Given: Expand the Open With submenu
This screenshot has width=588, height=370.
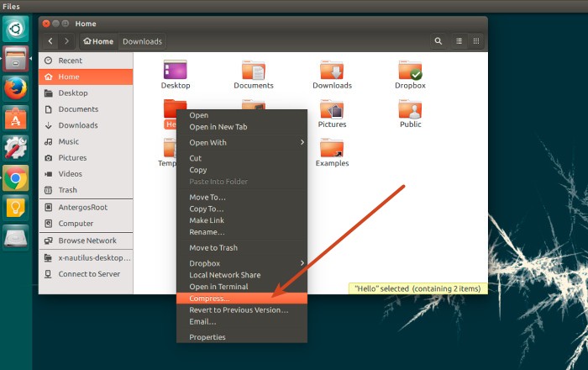Looking at the screenshot, I should click(x=242, y=143).
